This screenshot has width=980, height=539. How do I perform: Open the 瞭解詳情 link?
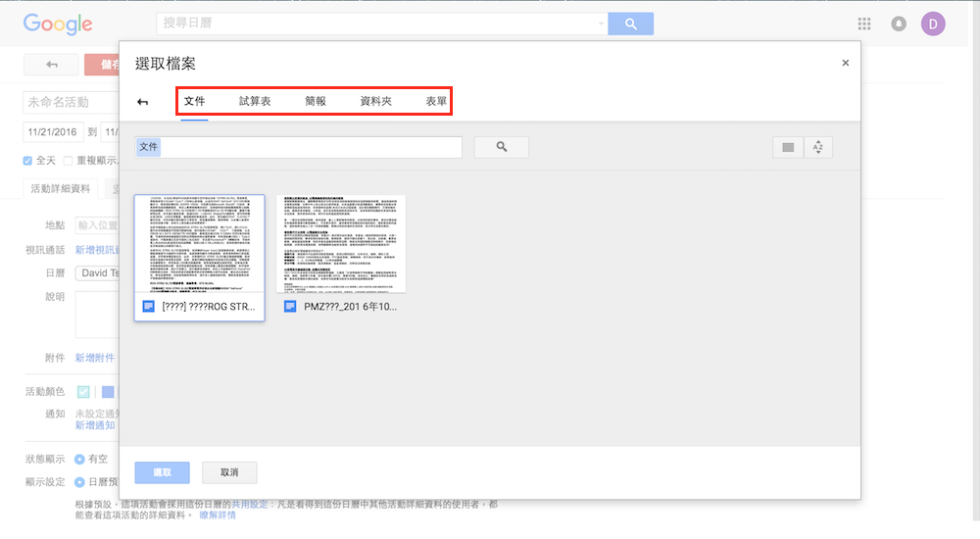coord(218,515)
